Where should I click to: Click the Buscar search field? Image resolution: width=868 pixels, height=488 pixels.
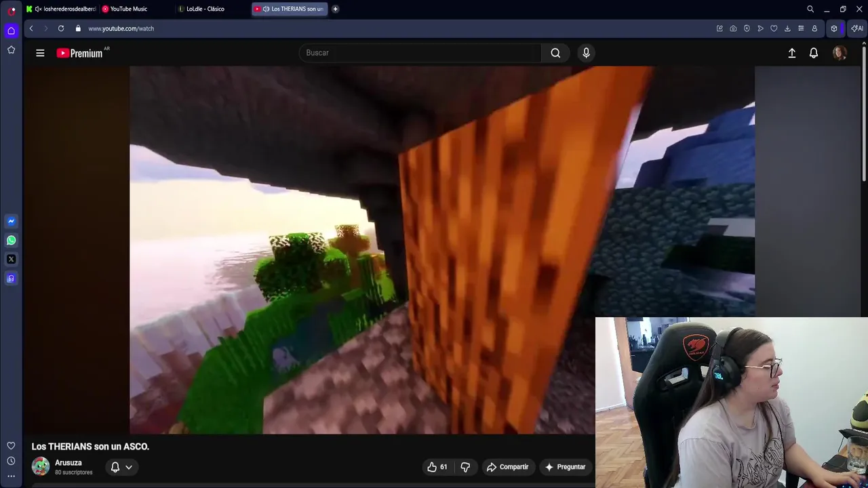click(420, 53)
